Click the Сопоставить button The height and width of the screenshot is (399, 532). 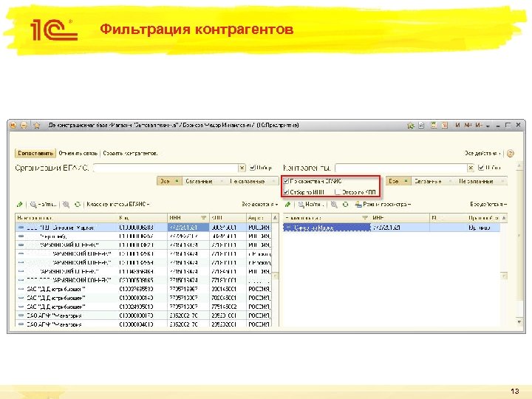35,154
